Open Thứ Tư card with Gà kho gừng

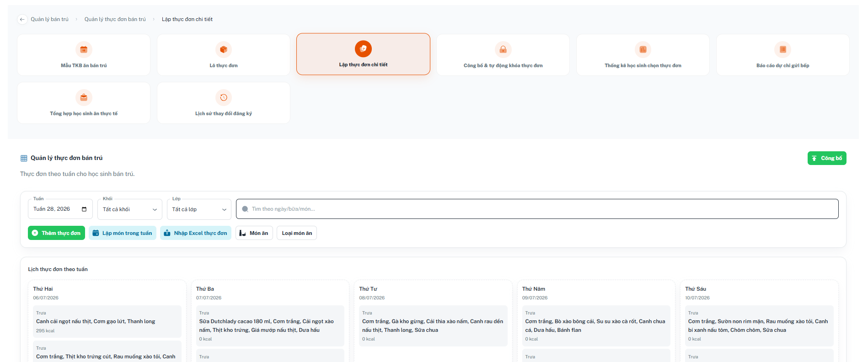[x=433, y=326]
